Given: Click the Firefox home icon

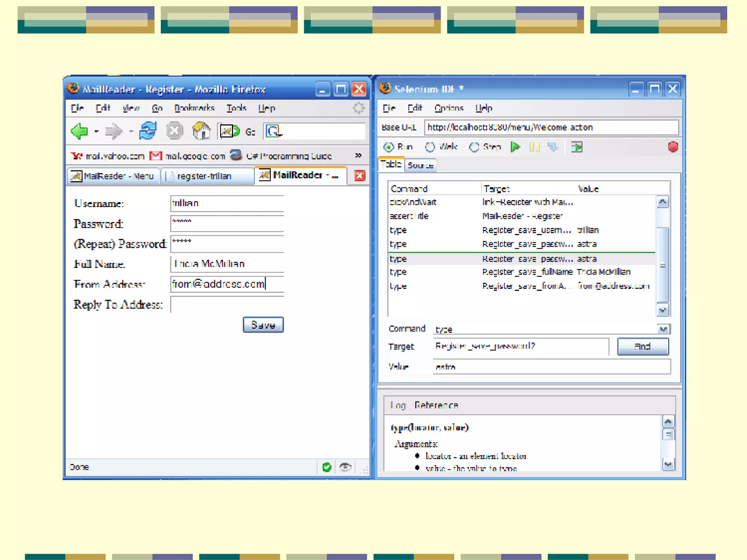Looking at the screenshot, I should coord(201,131).
